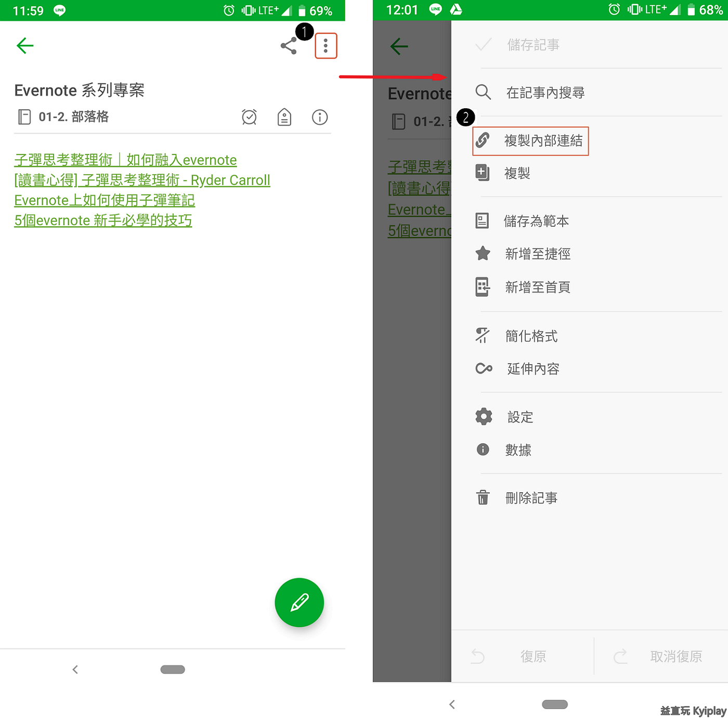Select 複製內部連結 from the menu
The width and height of the screenshot is (728, 718).
(530, 140)
